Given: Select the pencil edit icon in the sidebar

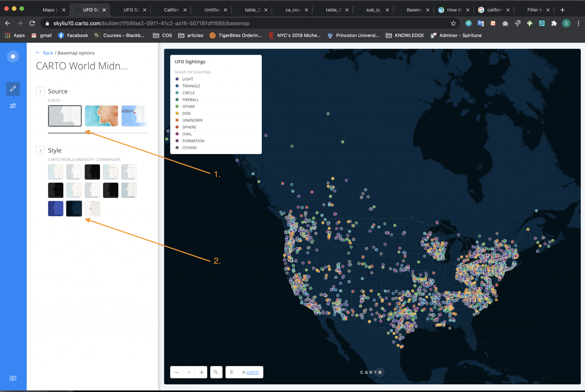Looking at the screenshot, I should click(13, 89).
